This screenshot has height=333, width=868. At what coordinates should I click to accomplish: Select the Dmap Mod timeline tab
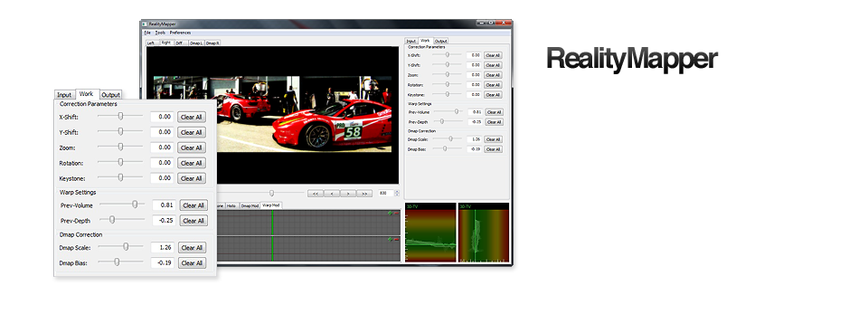tap(250, 205)
